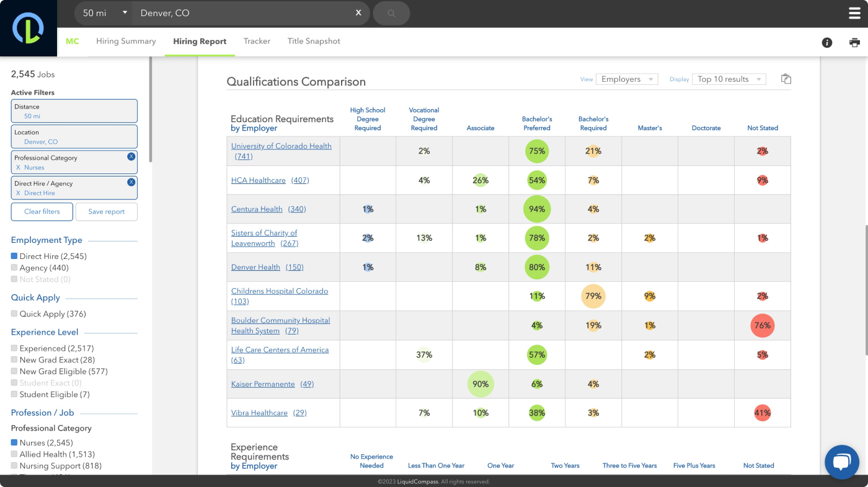The image size is (868, 487).
Task: Click the main page scrollbar thumb
Action: [x=866, y=290]
